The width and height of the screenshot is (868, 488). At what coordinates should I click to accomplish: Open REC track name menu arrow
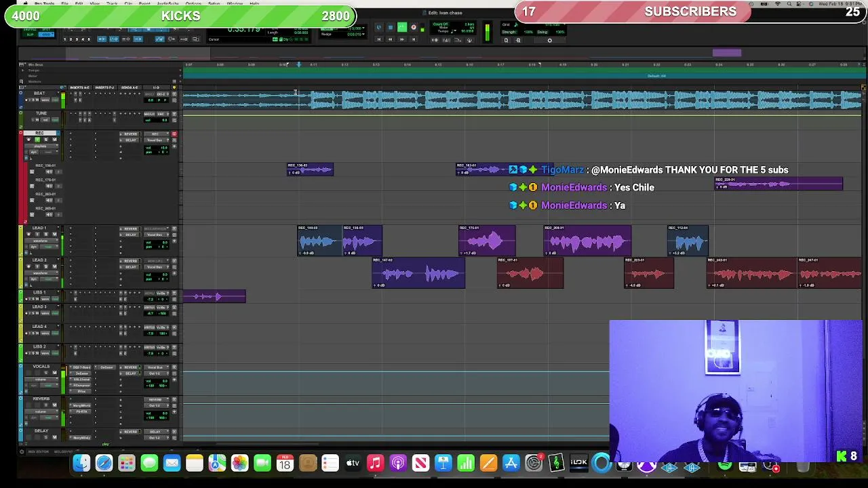click(58, 133)
